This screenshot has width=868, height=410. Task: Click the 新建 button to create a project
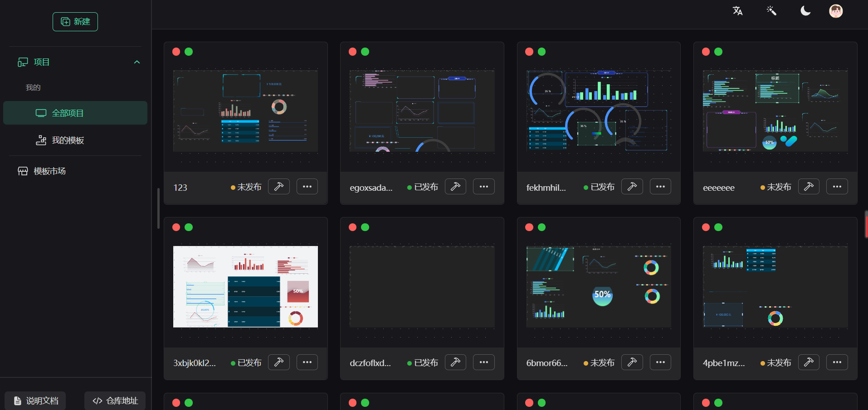(x=75, y=21)
